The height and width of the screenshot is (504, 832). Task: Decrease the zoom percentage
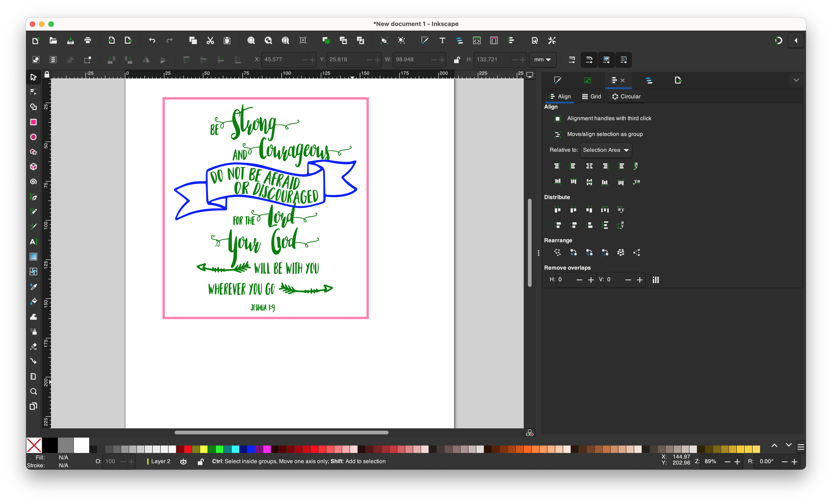(727, 462)
